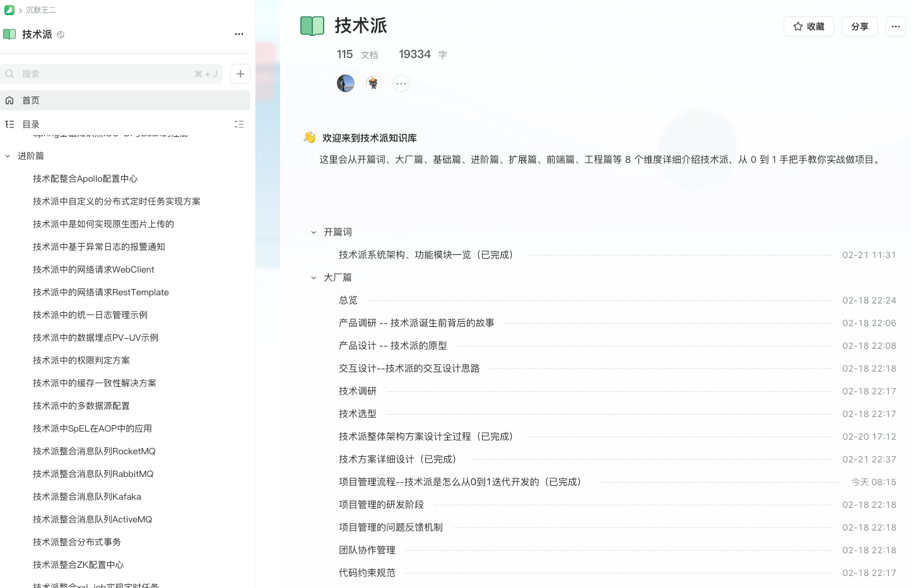The height and width of the screenshot is (588, 911).
Task: Open 技术派中的权限判定方案
Action: [x=81, y=360]
